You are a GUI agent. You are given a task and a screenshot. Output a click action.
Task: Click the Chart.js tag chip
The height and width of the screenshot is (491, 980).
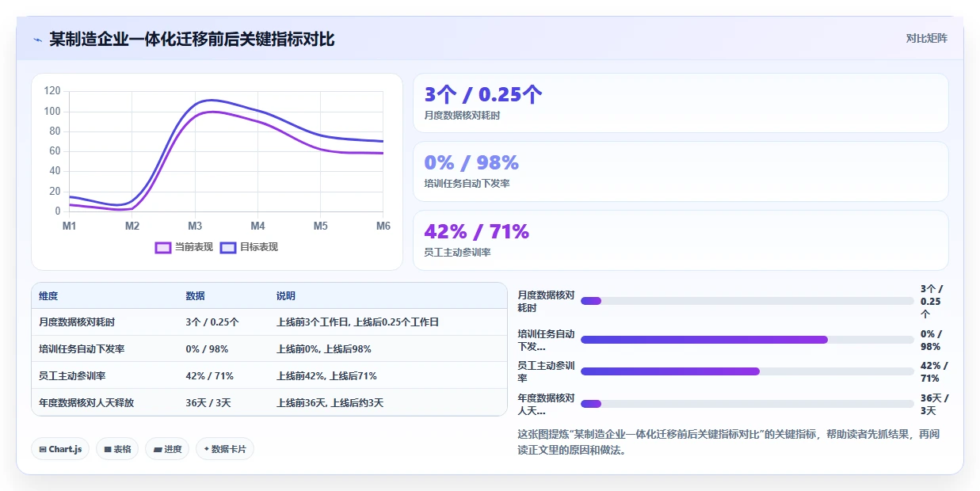(60, 449)
